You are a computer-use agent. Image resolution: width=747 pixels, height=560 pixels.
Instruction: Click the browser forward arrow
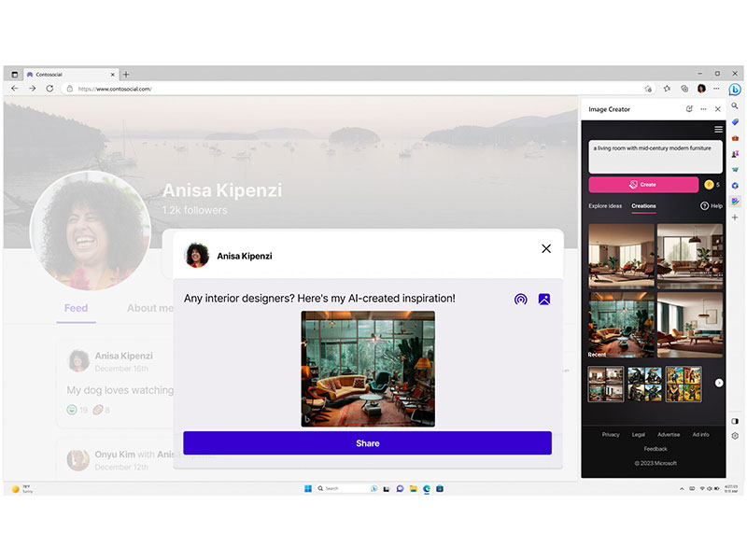coord(32,89)
